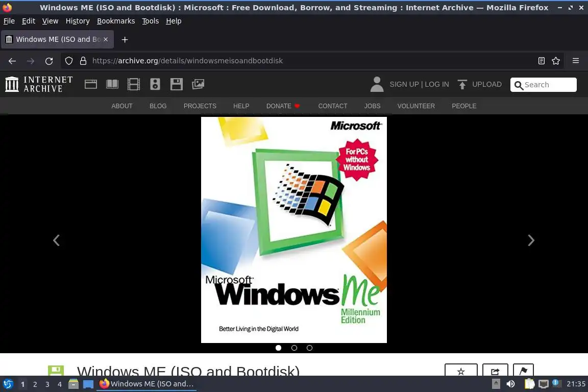The height and width of the screenshot is (392, 588).
Task: Open the Audio speaker icon
Action: coord(155,84)
